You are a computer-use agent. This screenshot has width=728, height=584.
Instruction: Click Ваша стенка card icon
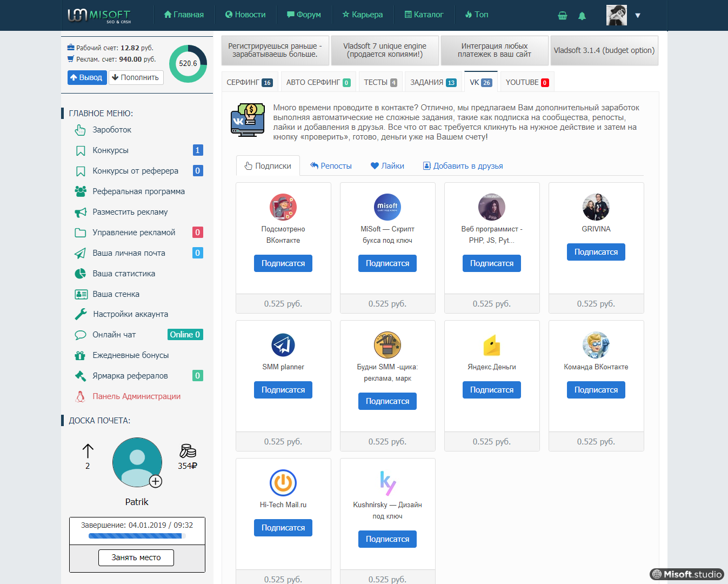81,294
